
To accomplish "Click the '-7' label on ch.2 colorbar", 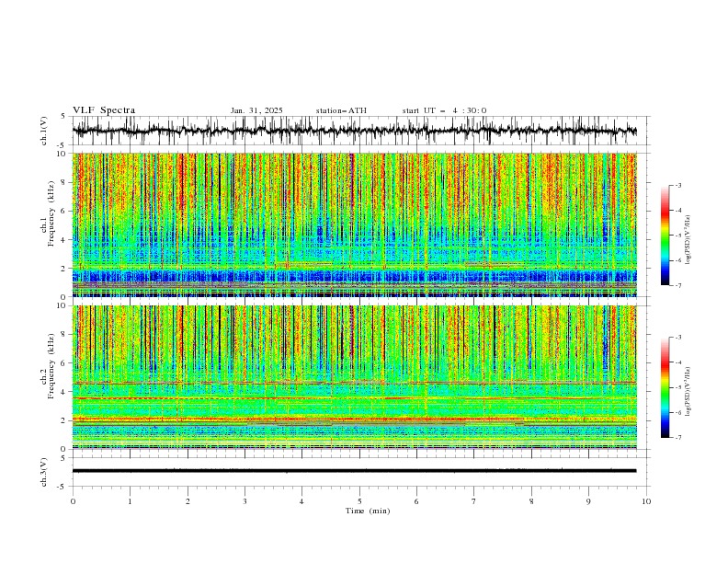I will pos(677,438).
